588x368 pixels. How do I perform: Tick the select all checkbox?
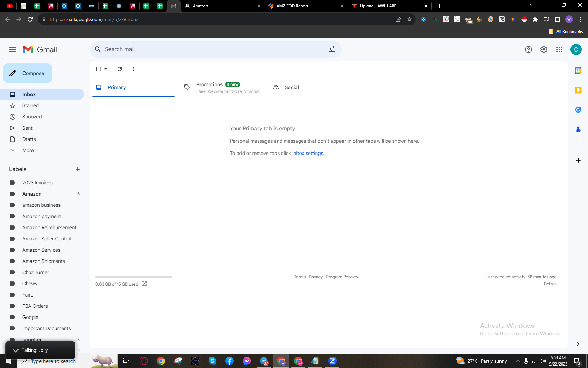point(99,69)
